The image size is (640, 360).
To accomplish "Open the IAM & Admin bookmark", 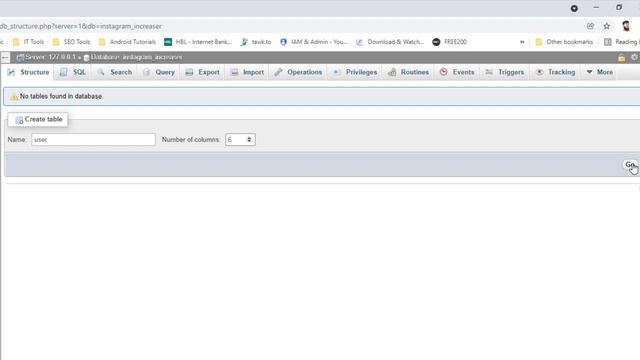I will click(314, 42).
